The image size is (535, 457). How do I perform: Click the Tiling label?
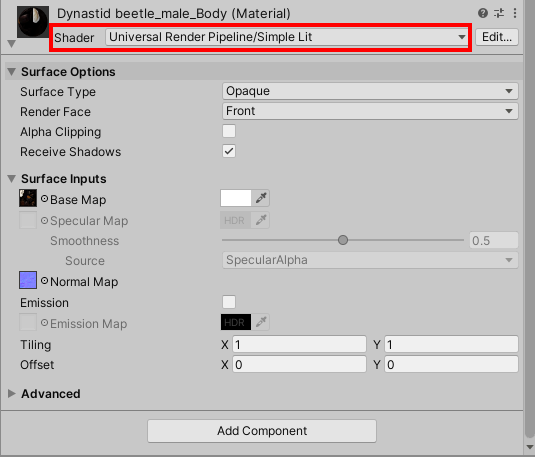click(x=35, y=345)
